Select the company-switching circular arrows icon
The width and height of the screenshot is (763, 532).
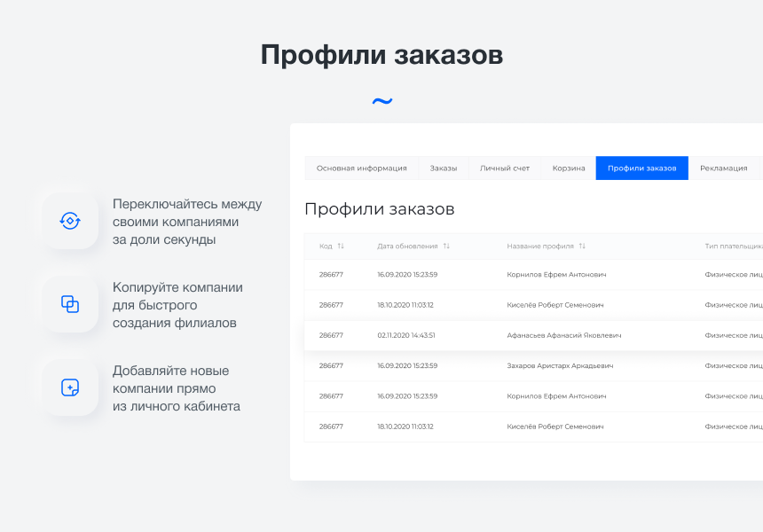(x=69, y=219)
